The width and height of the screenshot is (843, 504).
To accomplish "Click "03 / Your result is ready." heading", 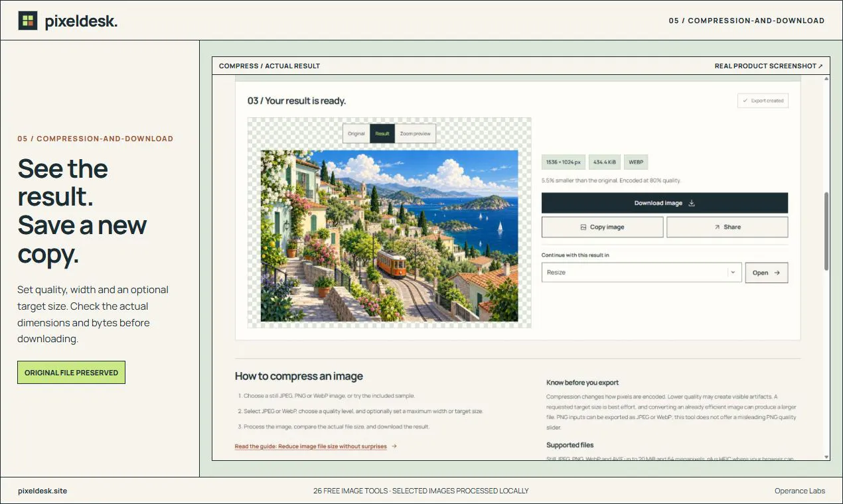I will [x=297, y=101].
